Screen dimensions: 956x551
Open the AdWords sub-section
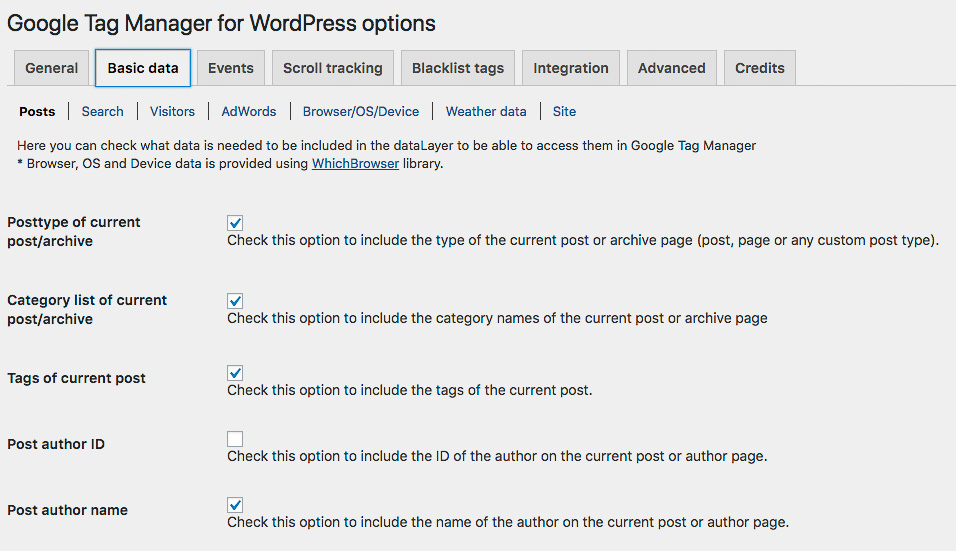point(249,112)
